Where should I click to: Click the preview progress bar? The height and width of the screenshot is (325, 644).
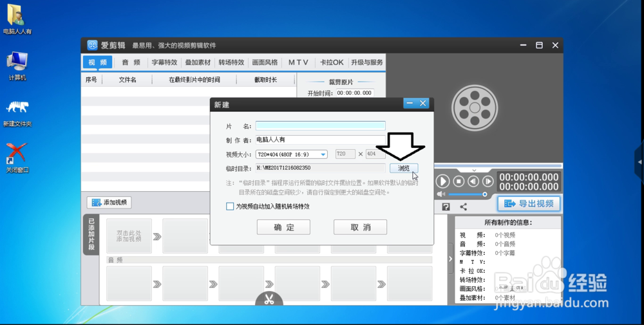(x=497, y=166)
